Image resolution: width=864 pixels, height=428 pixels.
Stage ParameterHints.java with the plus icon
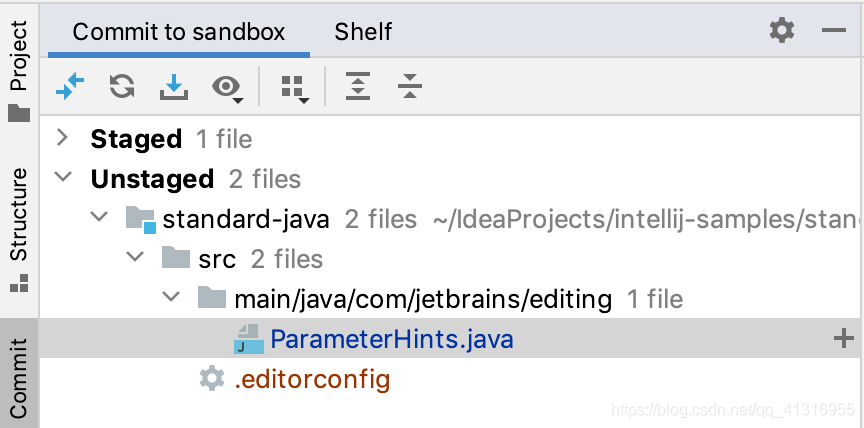pos(844,339)
